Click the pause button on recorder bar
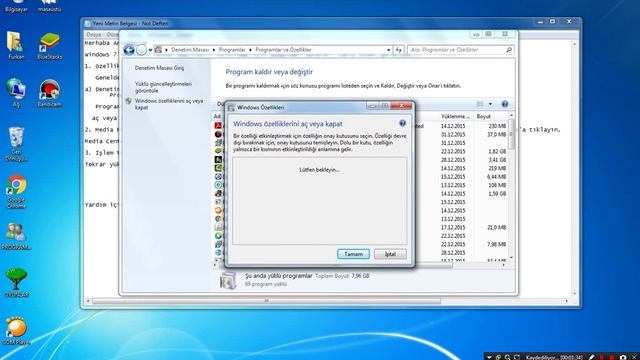 tap(602, 357)
